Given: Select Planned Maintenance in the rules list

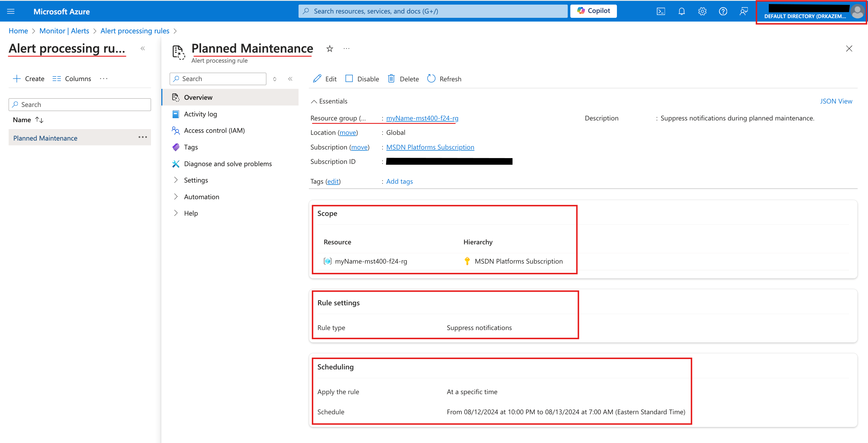Looking at the screenshot, I should pos(45,138).
